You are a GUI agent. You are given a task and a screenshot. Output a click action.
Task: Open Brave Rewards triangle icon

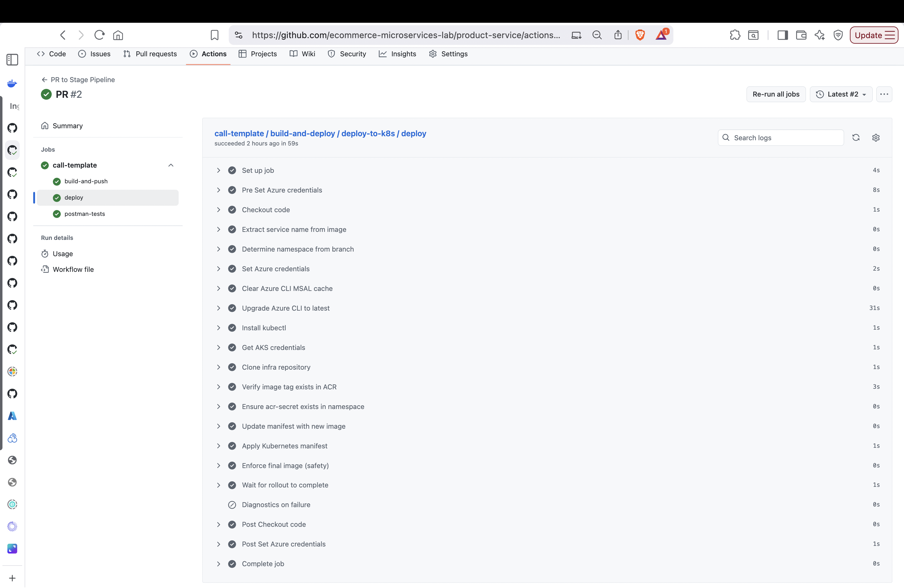[x=661, y=35]
